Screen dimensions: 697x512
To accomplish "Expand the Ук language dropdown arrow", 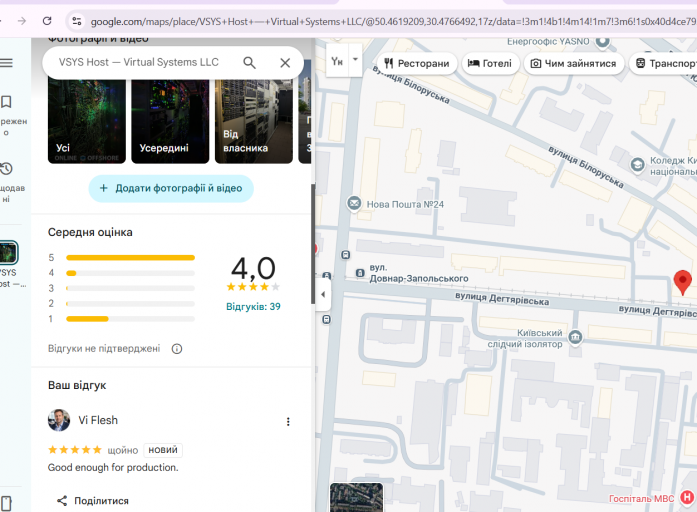I will (x=355, y=59).
